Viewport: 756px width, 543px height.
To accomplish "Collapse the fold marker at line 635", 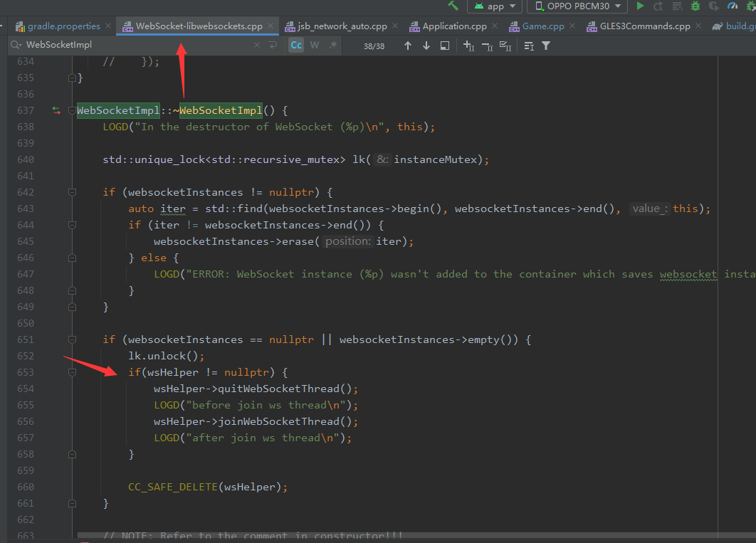I will (x=73, y=78).
